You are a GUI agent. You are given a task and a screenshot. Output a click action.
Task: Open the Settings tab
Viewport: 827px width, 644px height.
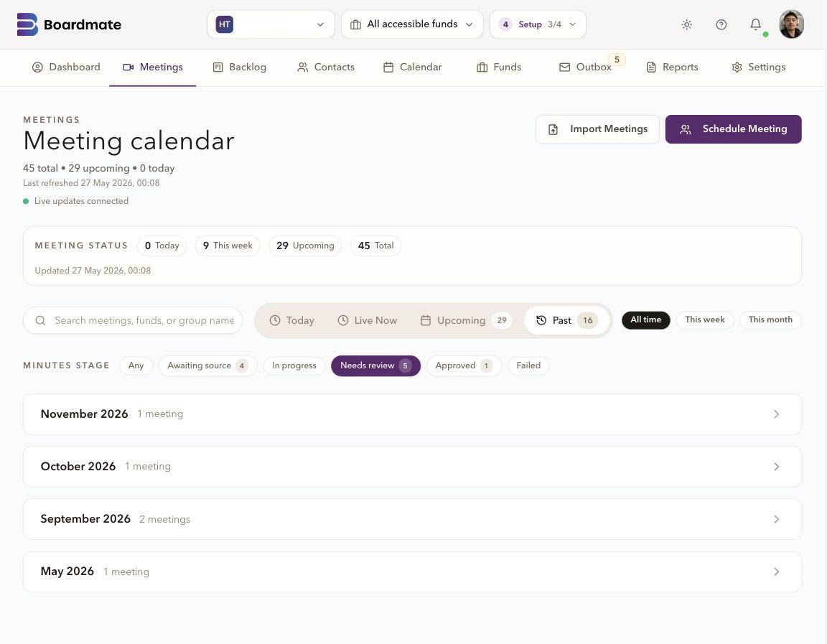758,67
